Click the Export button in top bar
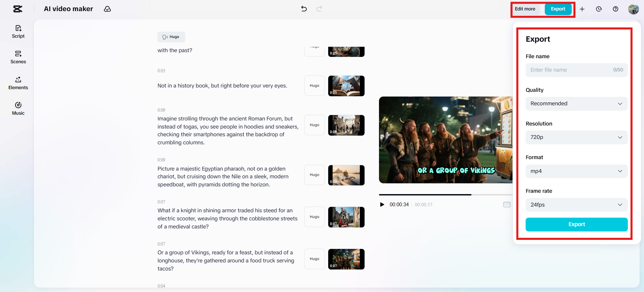 pos(558,9)
